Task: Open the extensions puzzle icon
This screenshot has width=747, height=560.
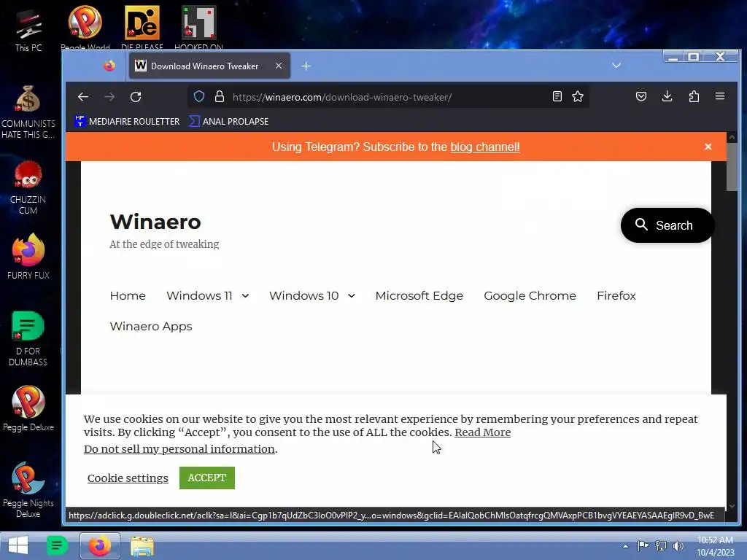Action: pyautogui.click(x=694, y=97)
